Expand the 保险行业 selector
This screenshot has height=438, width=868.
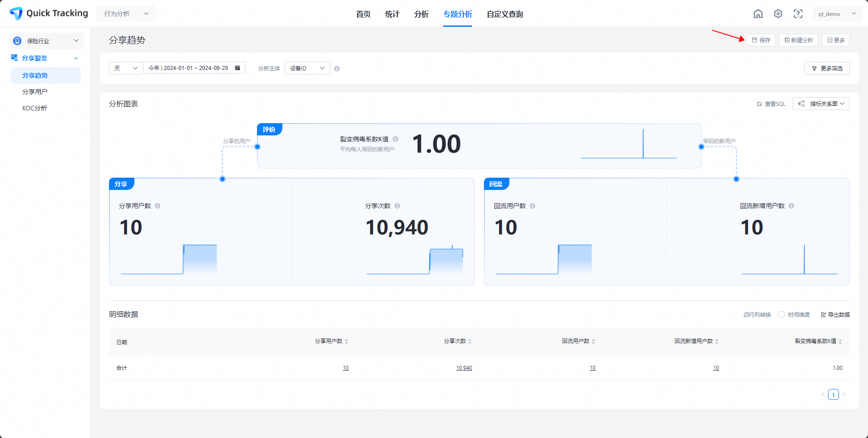(x=46, y=41)
